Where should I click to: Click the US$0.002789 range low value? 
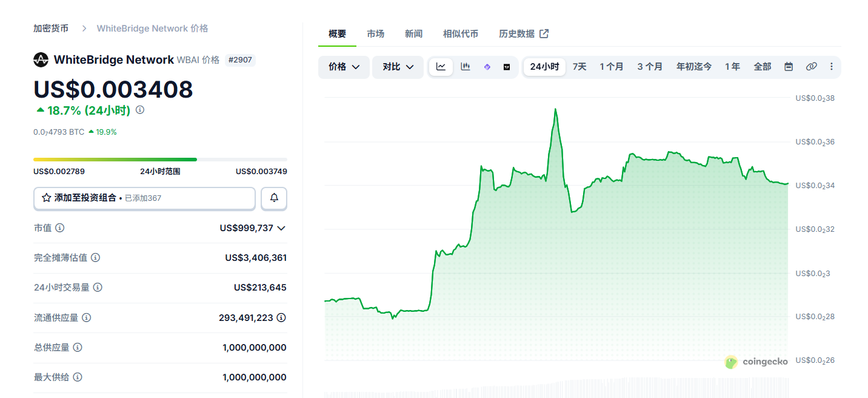[59, 172]
